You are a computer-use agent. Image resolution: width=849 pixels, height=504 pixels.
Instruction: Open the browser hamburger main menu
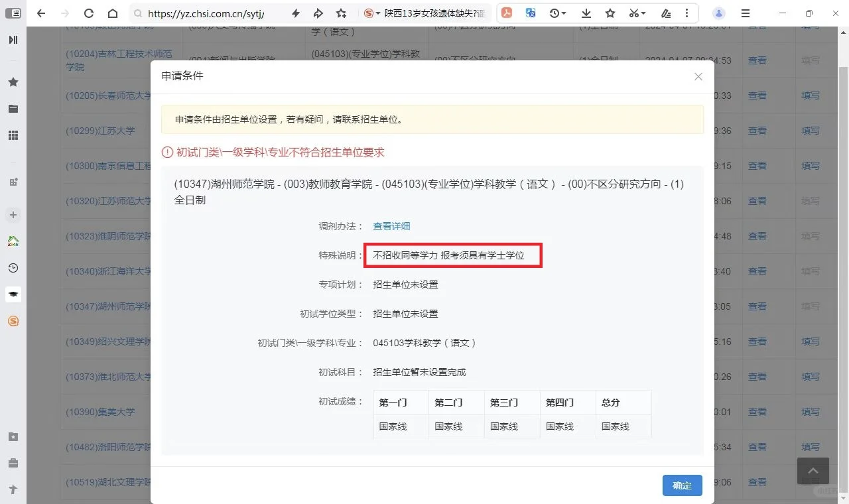tap(746, 13)
